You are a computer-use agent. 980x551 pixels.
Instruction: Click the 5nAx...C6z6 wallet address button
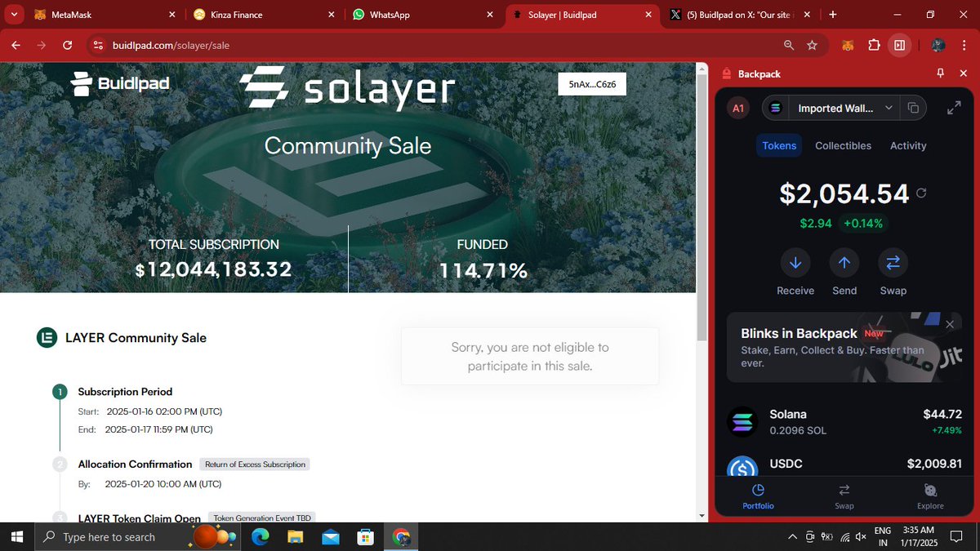(x=592, y=84)
